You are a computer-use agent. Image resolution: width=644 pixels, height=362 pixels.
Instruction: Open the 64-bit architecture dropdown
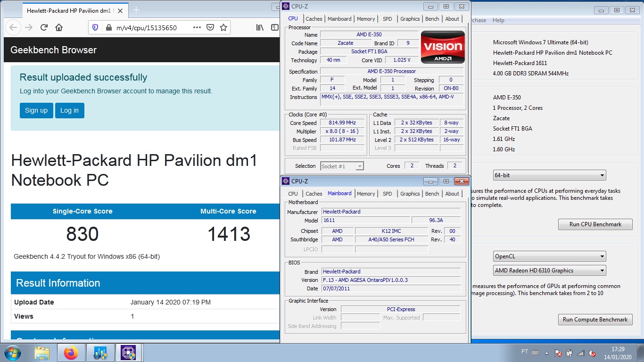(x=549, y=175)
